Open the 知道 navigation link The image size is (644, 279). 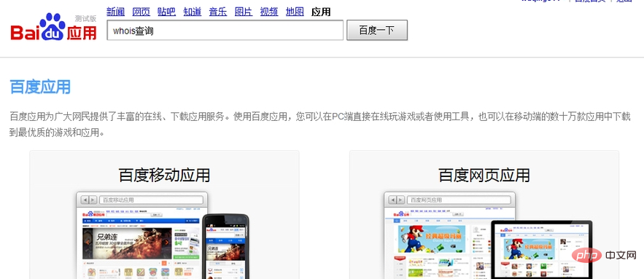193,12
